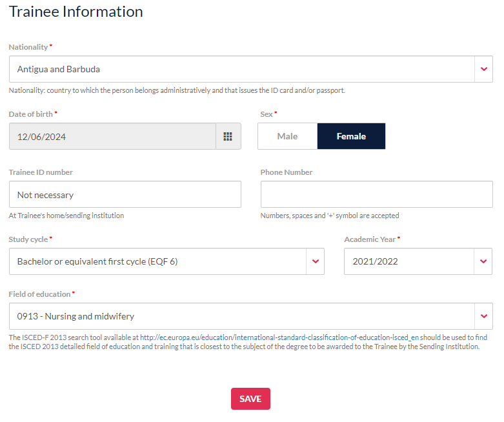Open the 2021/2022 academic year dropdown
Screen dimensions: 504x422
pos(408,261)
